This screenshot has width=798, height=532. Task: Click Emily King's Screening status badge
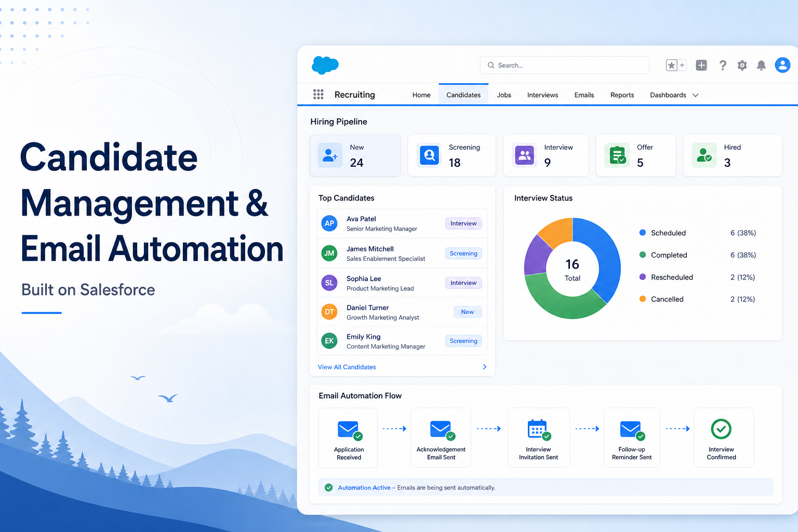point(463,341)
